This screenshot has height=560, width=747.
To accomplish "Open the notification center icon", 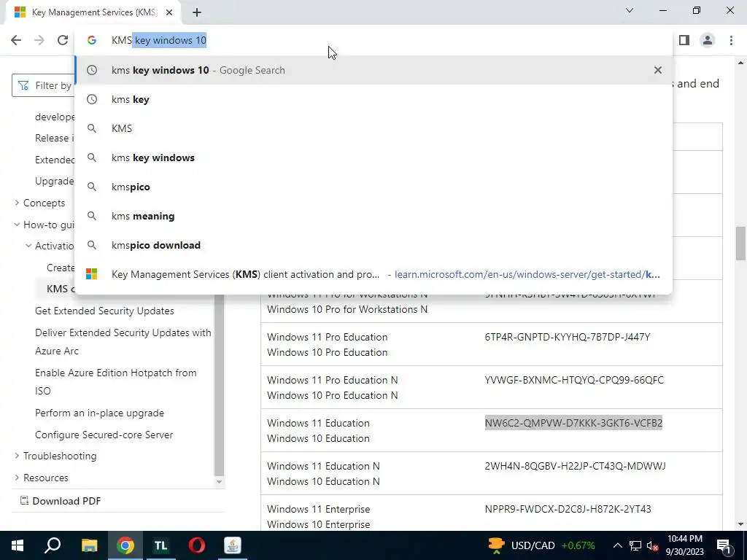I will point(723,545).
